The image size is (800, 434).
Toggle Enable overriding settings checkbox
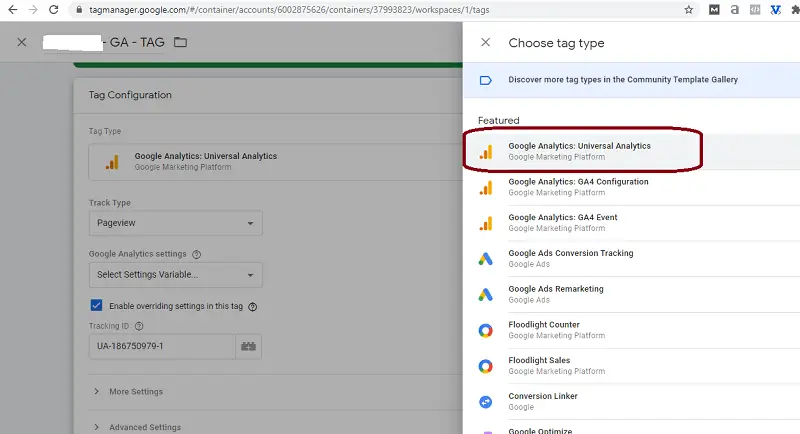pos(96,306)
